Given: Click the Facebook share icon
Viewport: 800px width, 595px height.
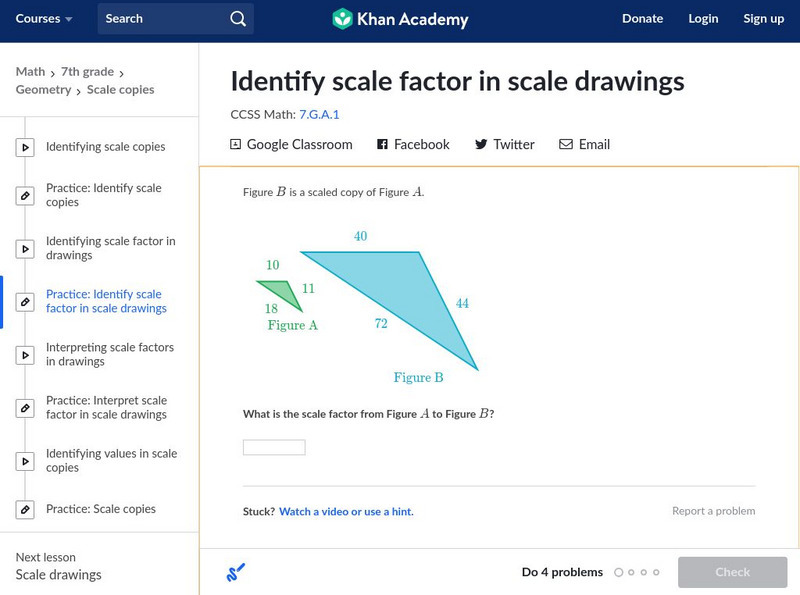Looking at the screenshot, I should click(382, 145).
